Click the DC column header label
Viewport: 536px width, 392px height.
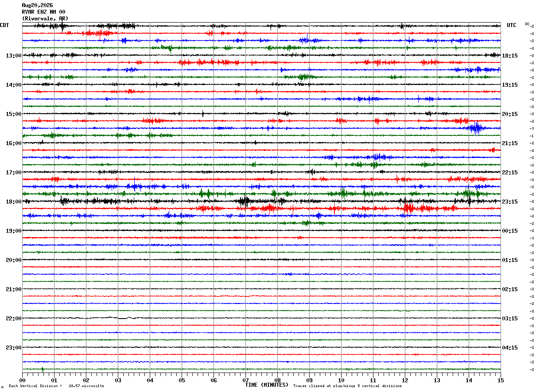527,24
